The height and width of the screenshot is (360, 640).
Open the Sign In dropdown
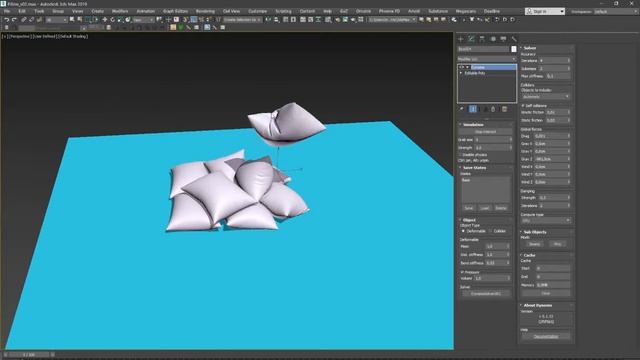545,11
